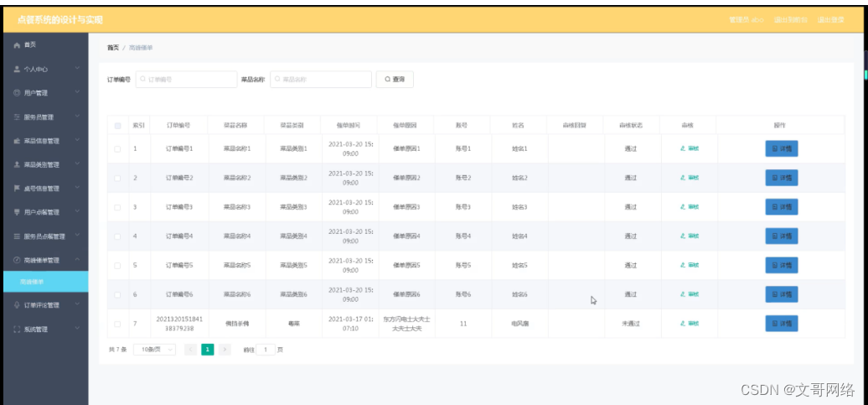Click the home icon beside 首页 in sidebar

click(x=17, y=45)
